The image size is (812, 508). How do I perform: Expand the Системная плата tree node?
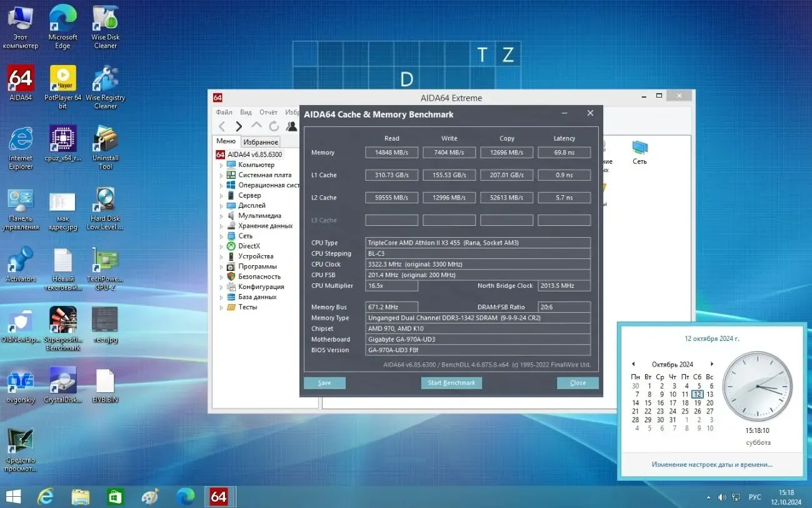[x=220, y=175]
